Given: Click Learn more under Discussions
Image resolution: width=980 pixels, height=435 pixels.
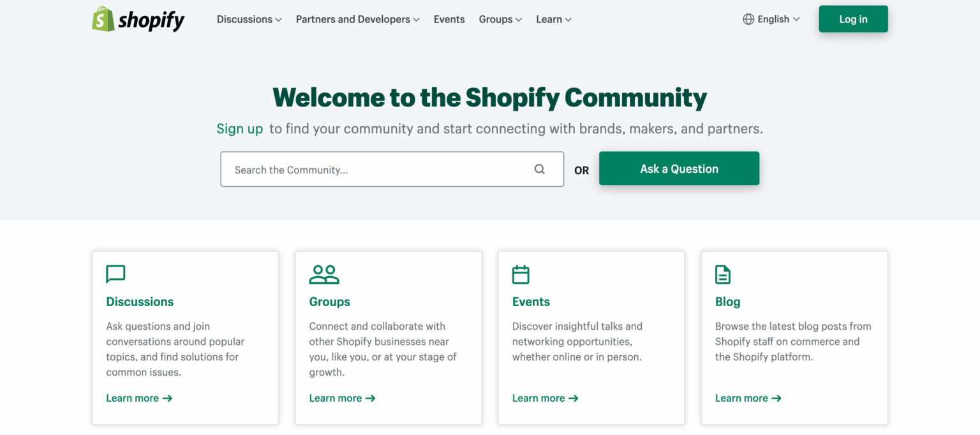Looking at the screenshot, I should 139,398.
